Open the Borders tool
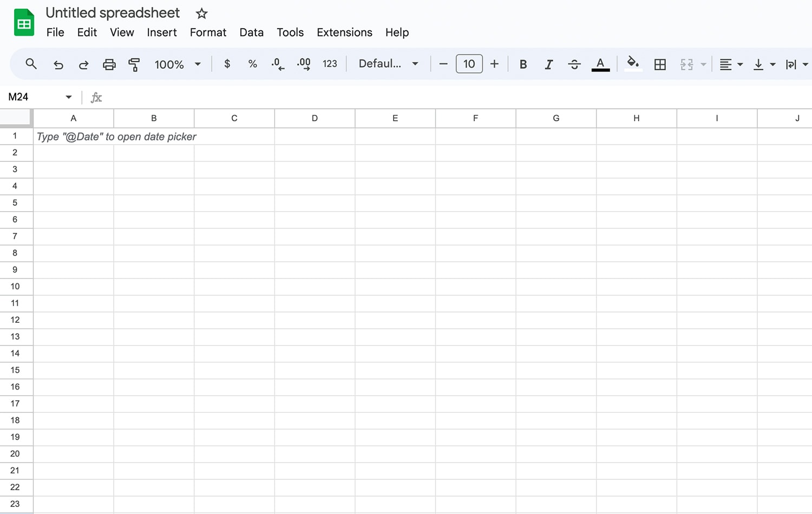Viewport: 812px width, 514px height. [x=660, y=64]
